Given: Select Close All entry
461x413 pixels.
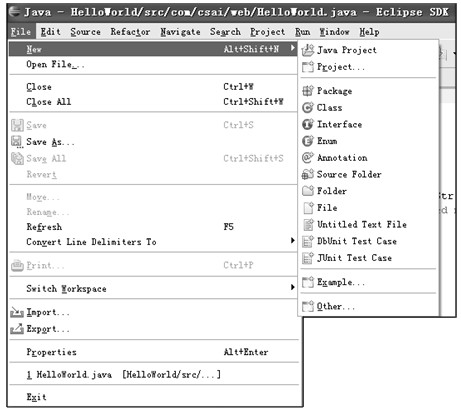Looking at the screenshot, I should (153, 102).
